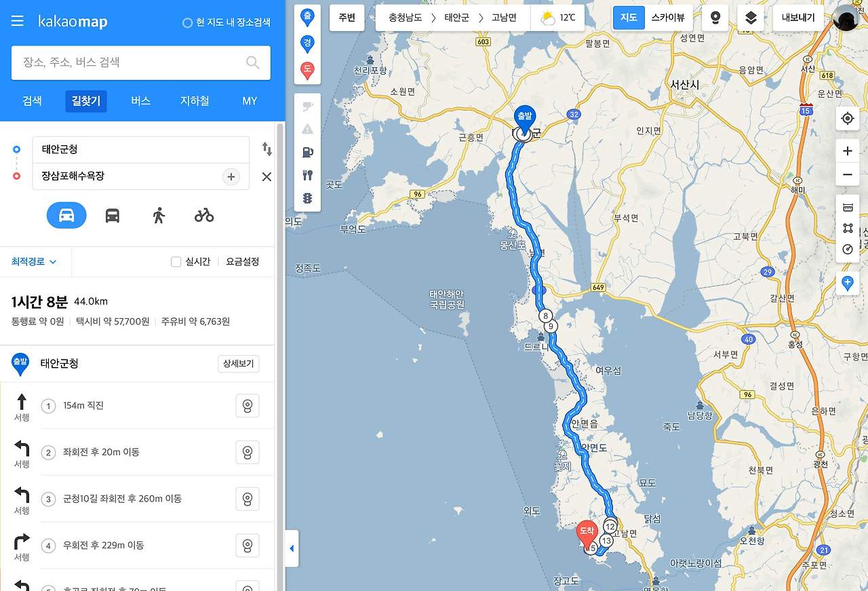Select the car route mode icon

(x=66, y=215)
